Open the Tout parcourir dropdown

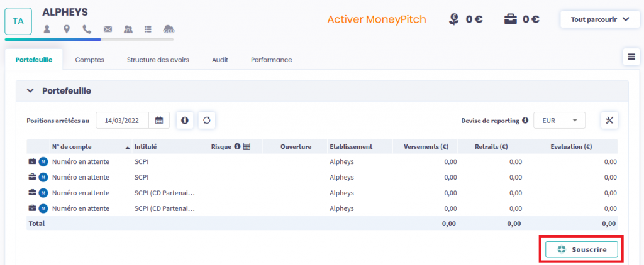[x=600, y=19]
